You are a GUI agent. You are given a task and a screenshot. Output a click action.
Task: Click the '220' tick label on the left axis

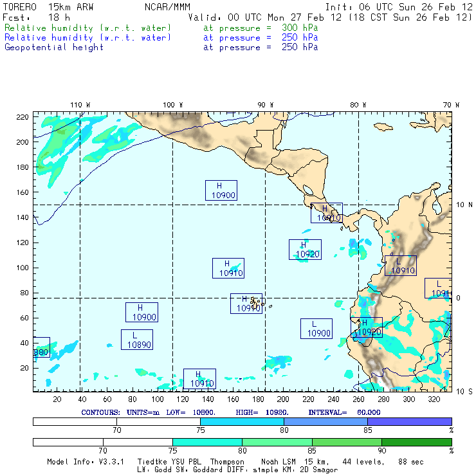[x=23, y=117]
